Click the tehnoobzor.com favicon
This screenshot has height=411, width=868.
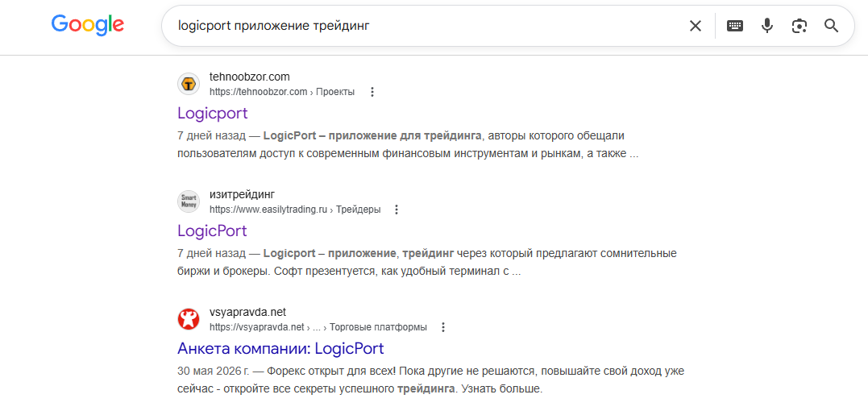pyautogui.click(x=189, y=84)
